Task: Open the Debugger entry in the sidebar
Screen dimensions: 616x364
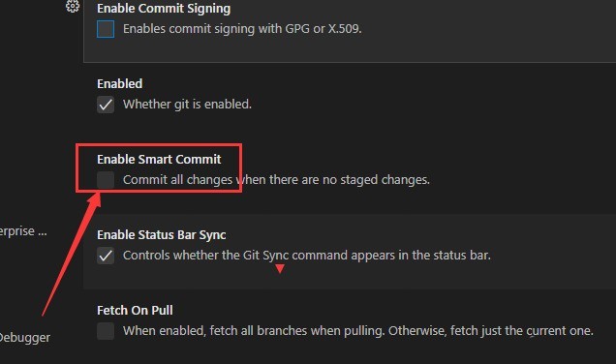Action: (25, 337)
